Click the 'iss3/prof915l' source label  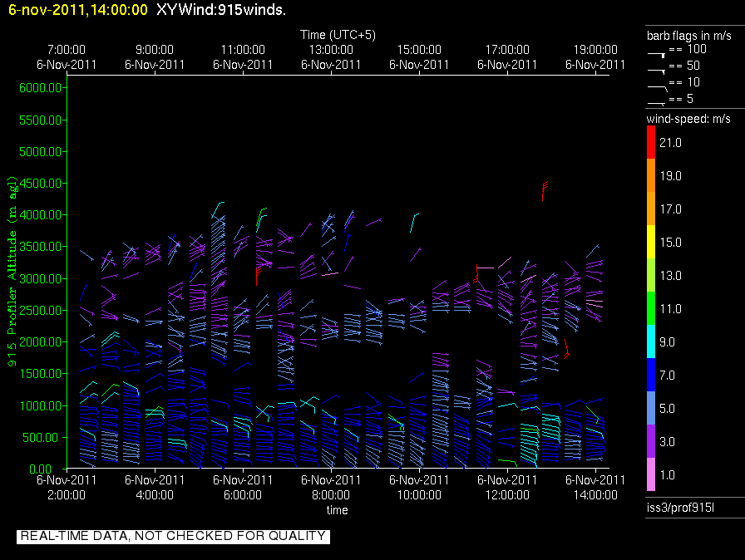coord(680,508)
